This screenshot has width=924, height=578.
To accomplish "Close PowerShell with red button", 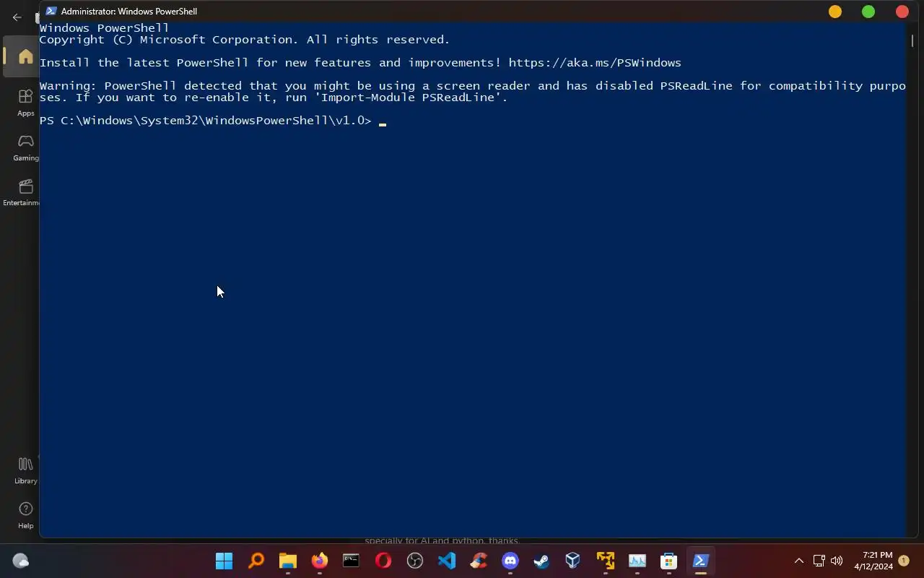I will pos(902,11).
